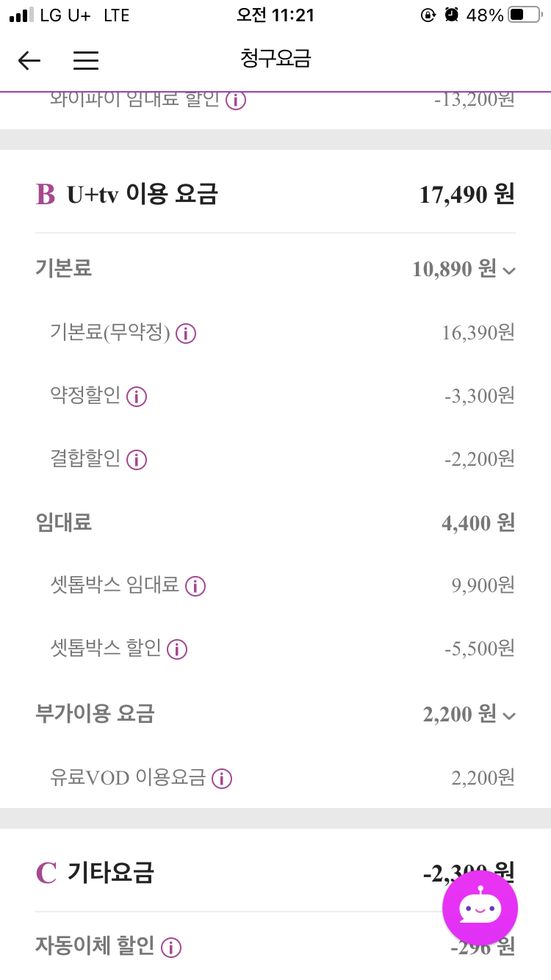
Task: Tap info icon next to 기본료(무약정)
Action: coord(187,334)
